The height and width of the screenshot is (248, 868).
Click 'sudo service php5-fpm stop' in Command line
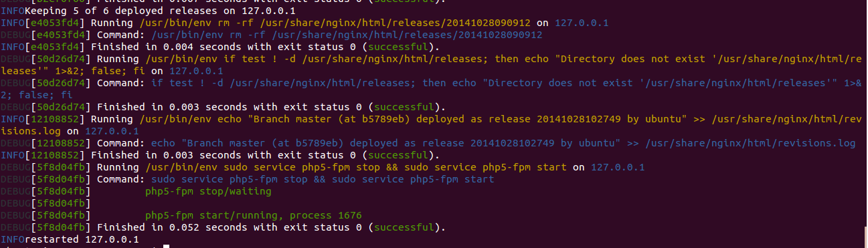[230, 179]
